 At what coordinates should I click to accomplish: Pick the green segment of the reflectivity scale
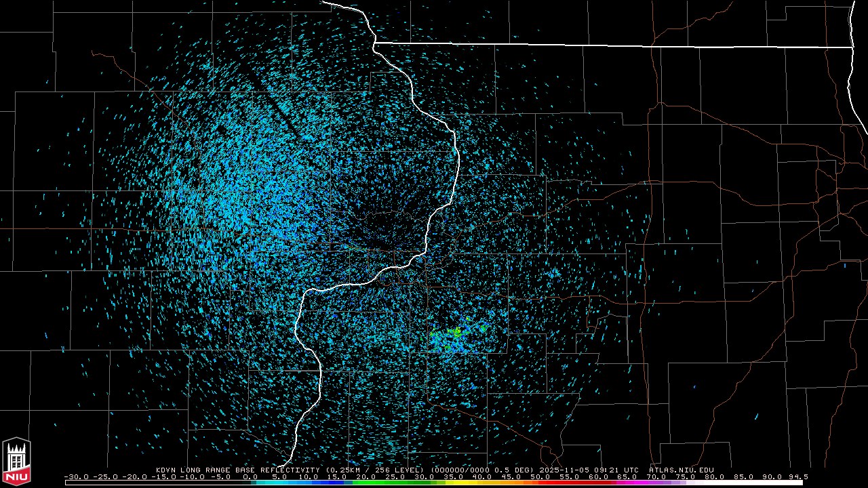tap(380, 483)
